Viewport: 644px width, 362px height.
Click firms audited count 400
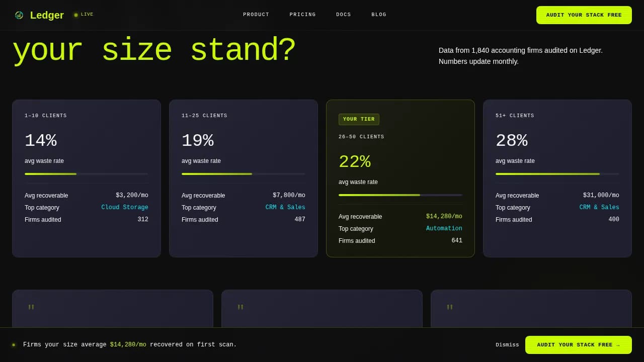614,220
